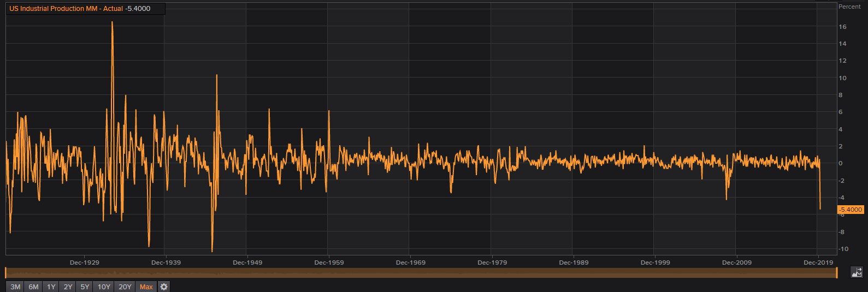Click the US Industrial Production MM legend label
This screenshot has height=292, width=868.
pos(66,9)
